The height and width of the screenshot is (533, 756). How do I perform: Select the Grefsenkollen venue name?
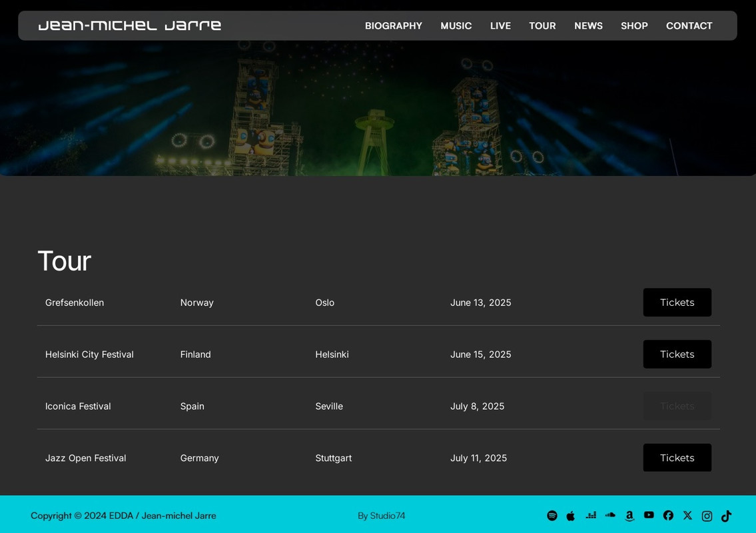click(75, 302)
